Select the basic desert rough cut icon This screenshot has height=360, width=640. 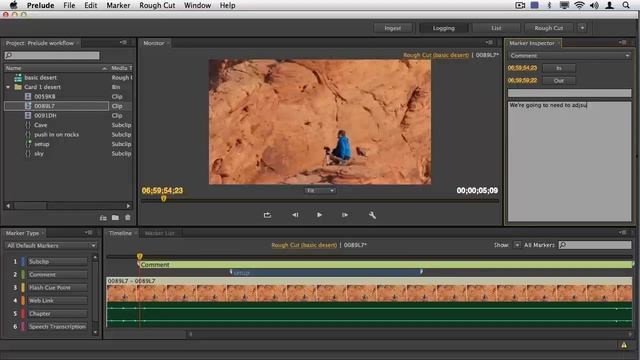[18, 78]
